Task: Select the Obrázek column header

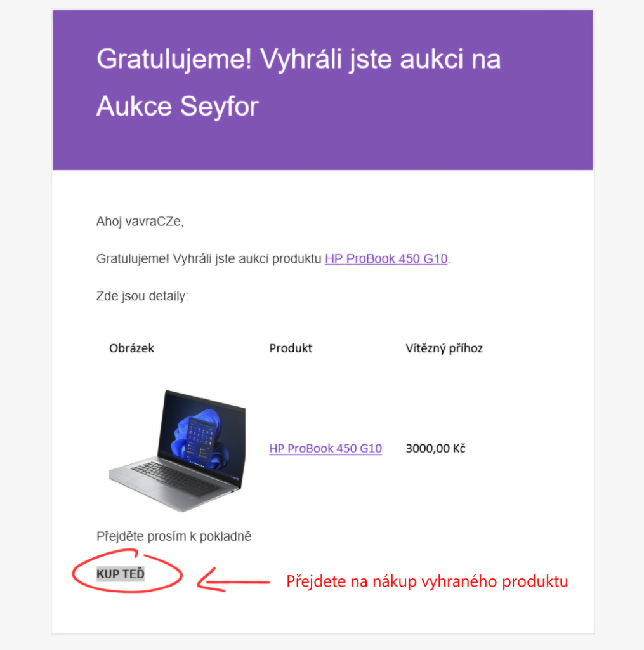Action: point(131,348)
